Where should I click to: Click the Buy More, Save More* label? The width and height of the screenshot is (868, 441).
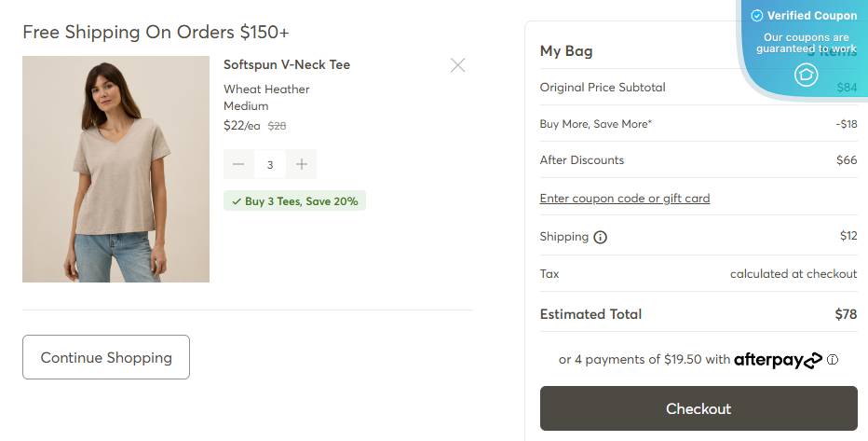(x=596, y=124)
